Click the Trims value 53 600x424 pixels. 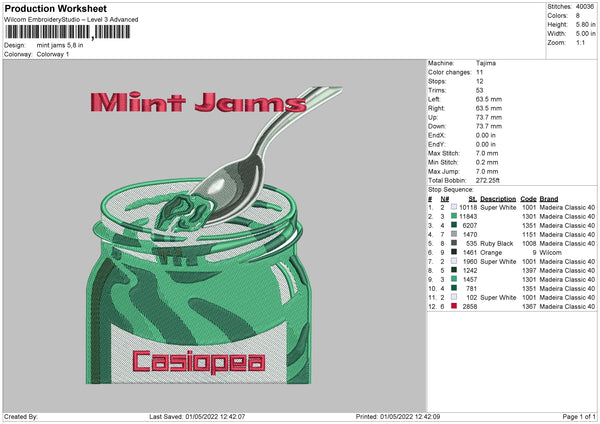point(480,90)
